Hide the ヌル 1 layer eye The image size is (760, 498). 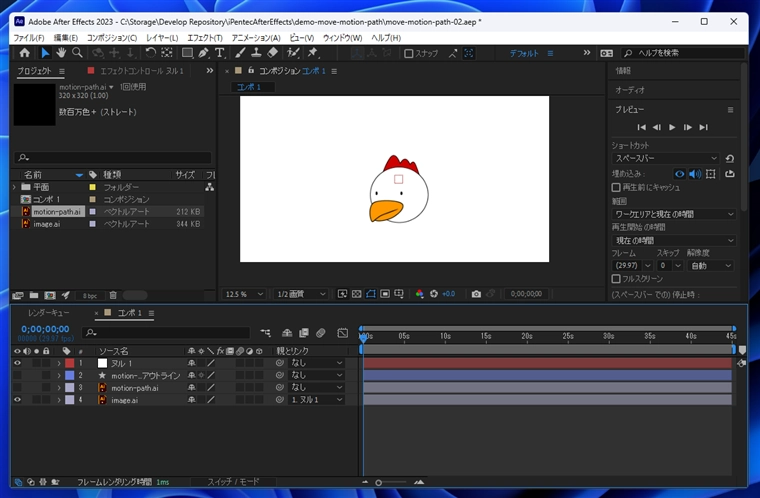(17, 363)
